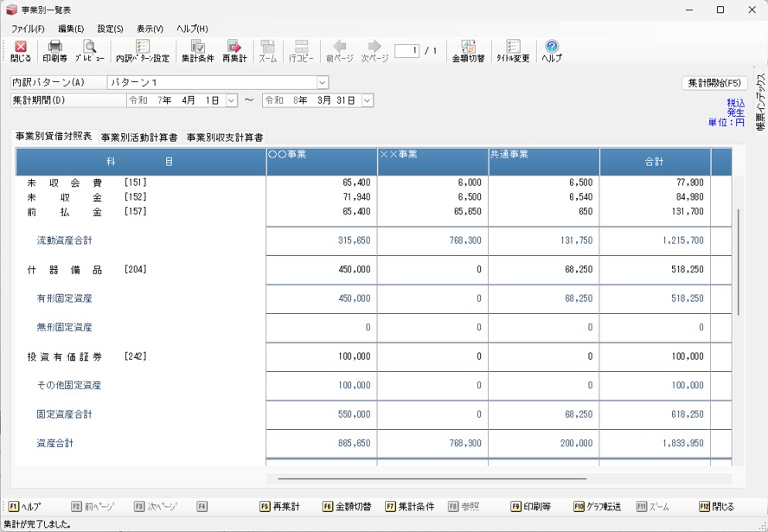The image size is (768, 532).
Task: Open the start date calendar dropdown
Action: coord(231,100)
